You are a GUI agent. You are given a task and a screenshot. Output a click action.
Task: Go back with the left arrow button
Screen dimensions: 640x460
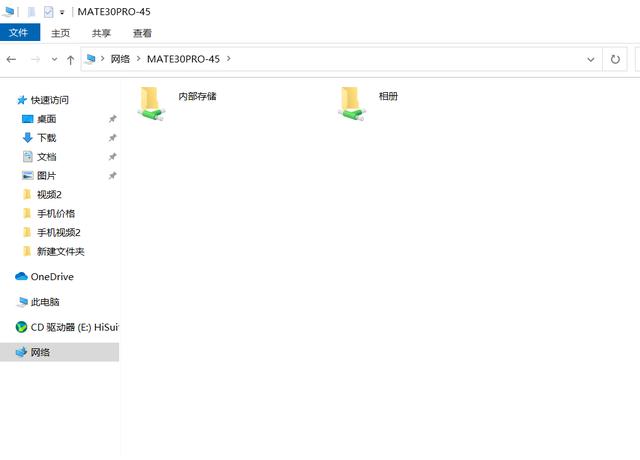(x=11, y=60)
